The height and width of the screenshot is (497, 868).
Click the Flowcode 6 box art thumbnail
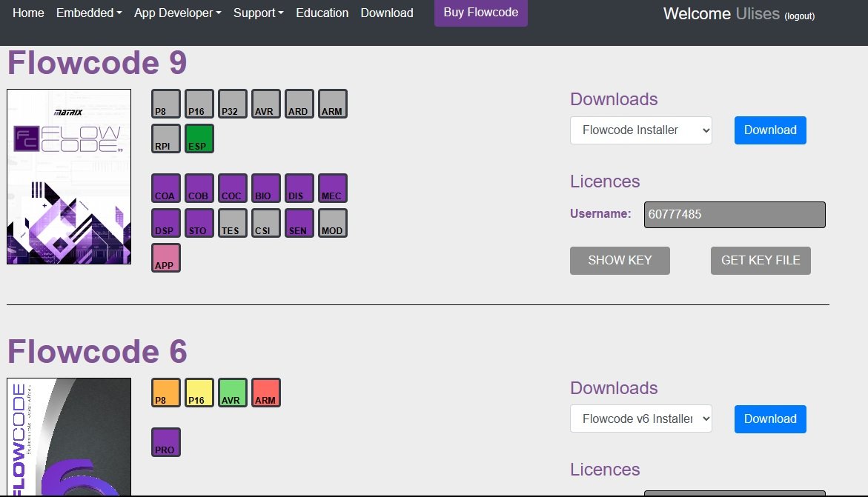[69, 437]
